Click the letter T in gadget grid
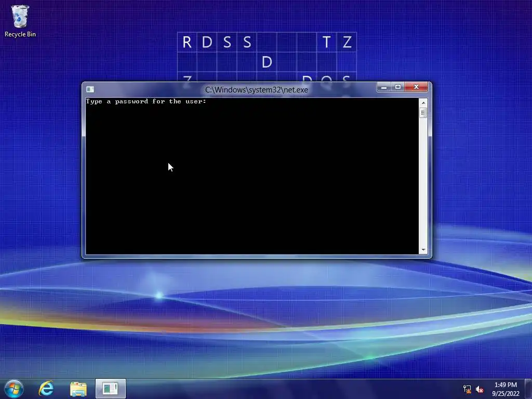This screenshot has width=532, height=399. (326, 43)
